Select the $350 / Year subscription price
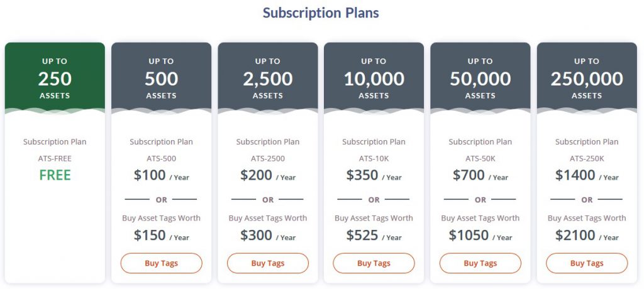This screenshot has width=644, height=289. [x=374, y=176]
